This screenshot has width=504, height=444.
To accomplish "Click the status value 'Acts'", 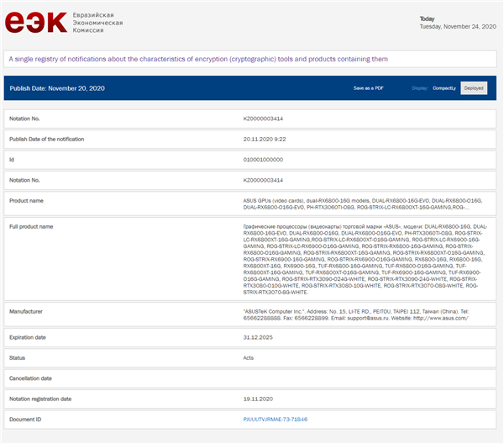I will pyautogui.click(x=248, y=357).
